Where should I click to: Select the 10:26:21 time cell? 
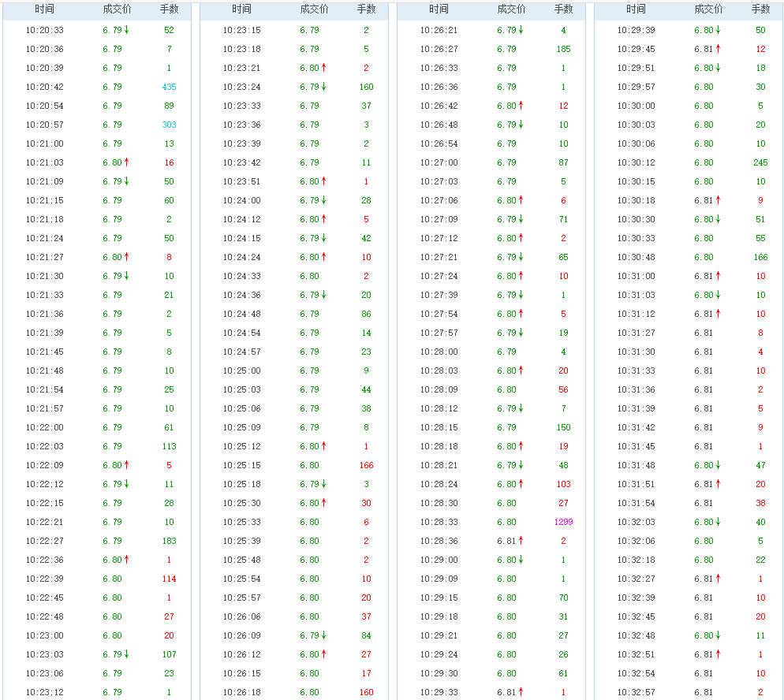[439, 30]
